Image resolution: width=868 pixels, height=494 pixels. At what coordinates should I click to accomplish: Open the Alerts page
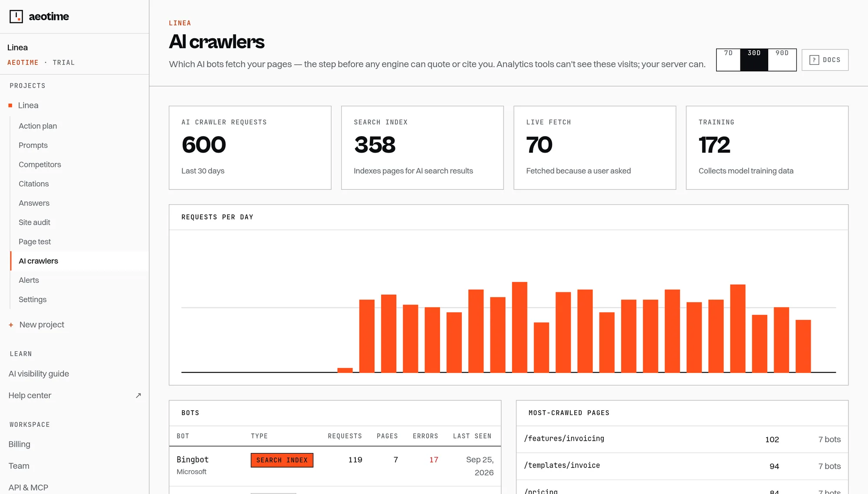click(x=29, y=280)
